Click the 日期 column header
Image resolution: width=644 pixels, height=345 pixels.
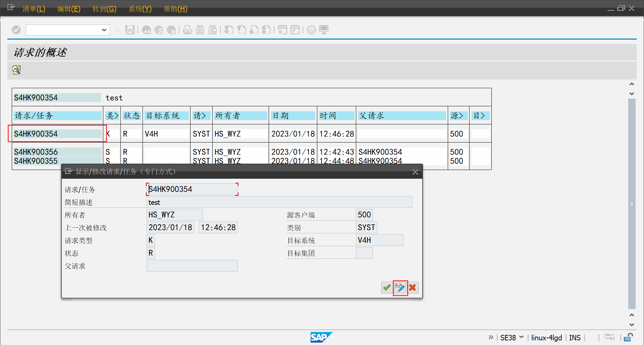tap(293, 116)
